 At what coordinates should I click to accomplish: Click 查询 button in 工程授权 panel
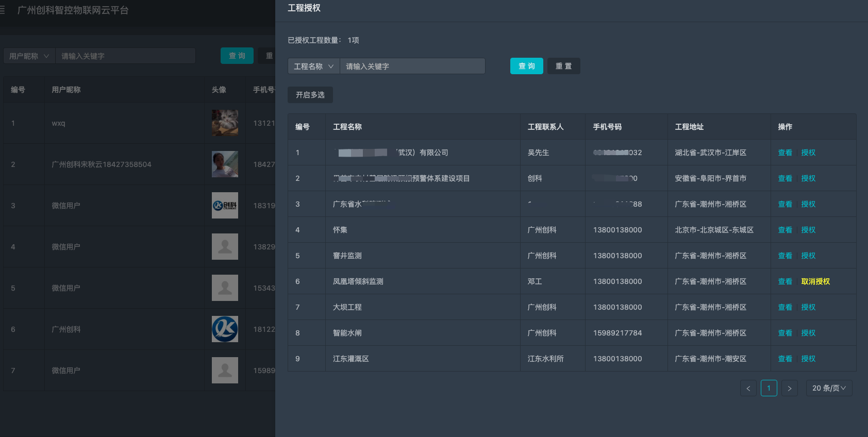tap(527, 66)
